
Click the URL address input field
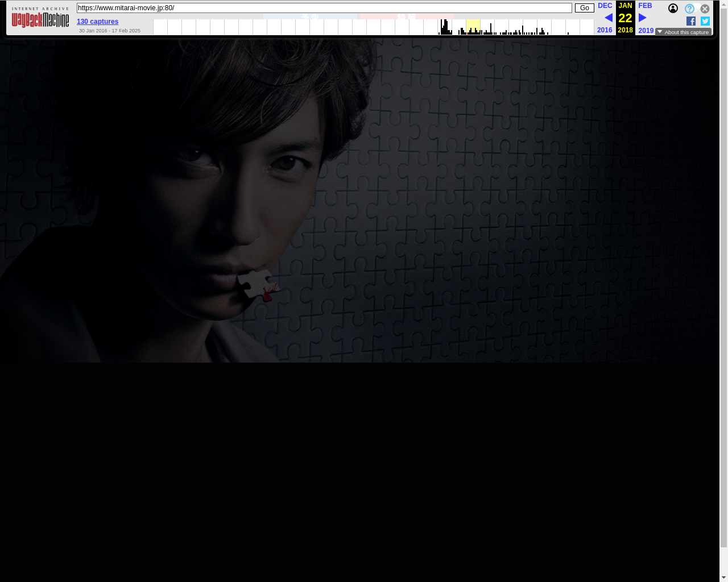tap(324, 8)
